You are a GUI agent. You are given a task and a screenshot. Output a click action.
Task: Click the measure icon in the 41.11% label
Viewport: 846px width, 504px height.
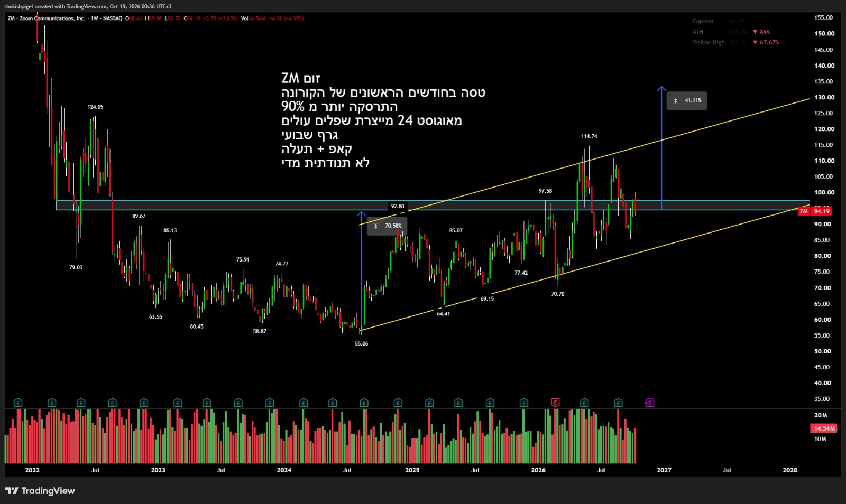point(676,100)
